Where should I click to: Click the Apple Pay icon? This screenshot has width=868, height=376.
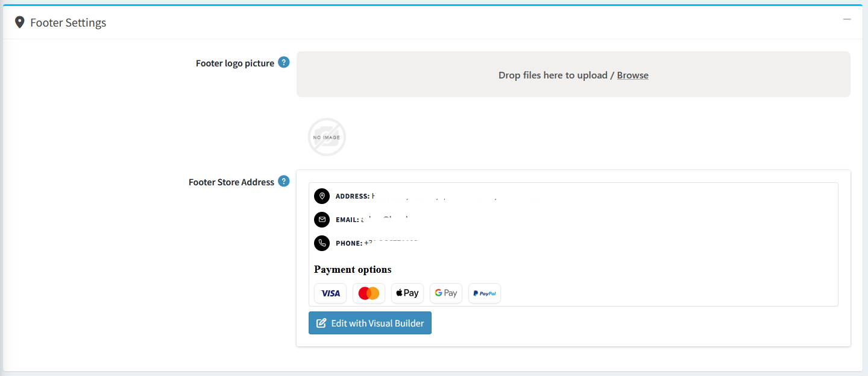tap(407, 293)
